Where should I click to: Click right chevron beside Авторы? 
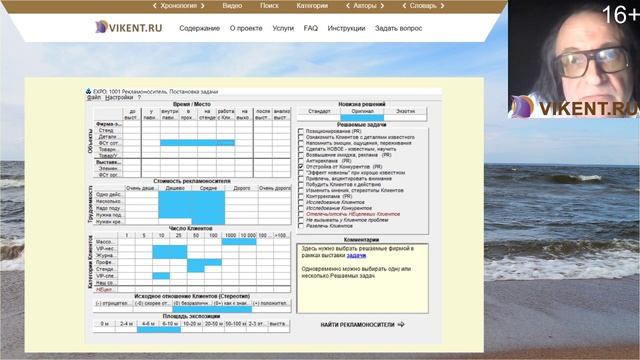(382, 6)
